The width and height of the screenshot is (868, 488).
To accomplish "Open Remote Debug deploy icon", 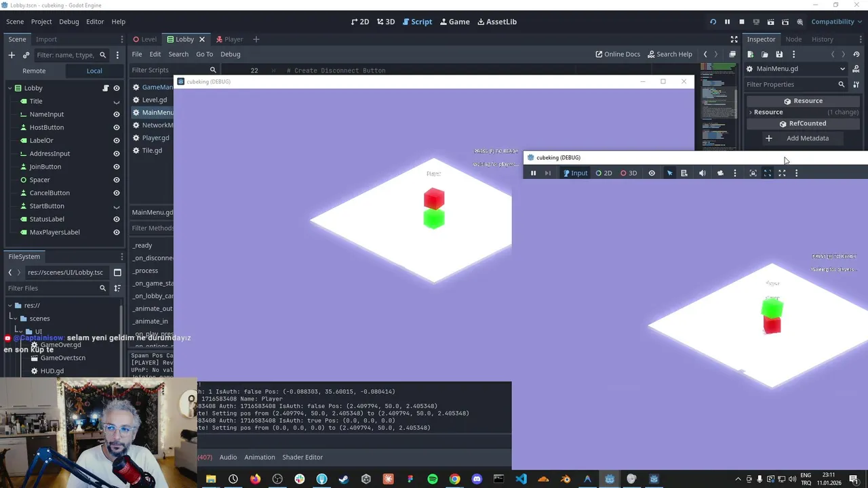I will point(756,22).
